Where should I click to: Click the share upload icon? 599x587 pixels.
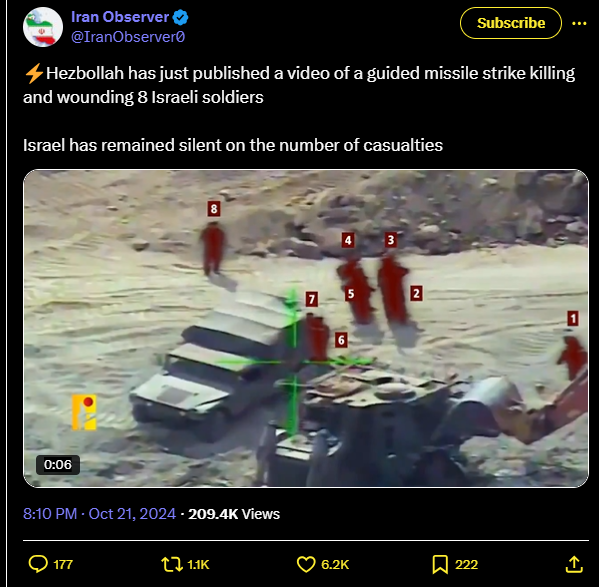coord(574,564)
